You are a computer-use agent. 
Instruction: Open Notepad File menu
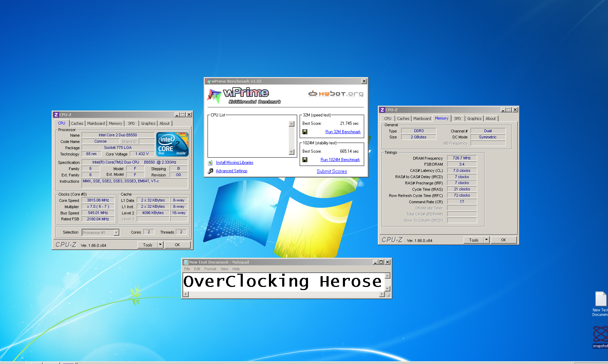tap(187, 269)
